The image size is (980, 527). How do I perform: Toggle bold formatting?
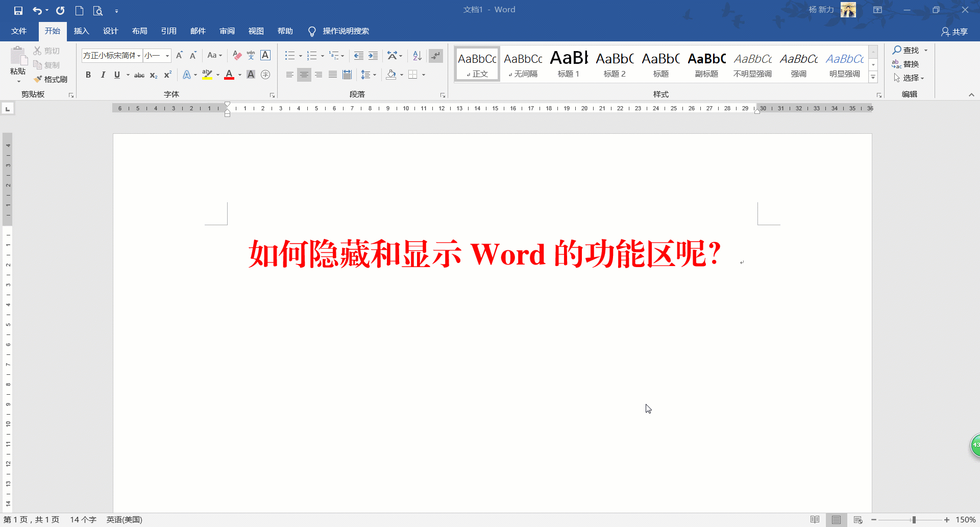[x=88, y=75]
